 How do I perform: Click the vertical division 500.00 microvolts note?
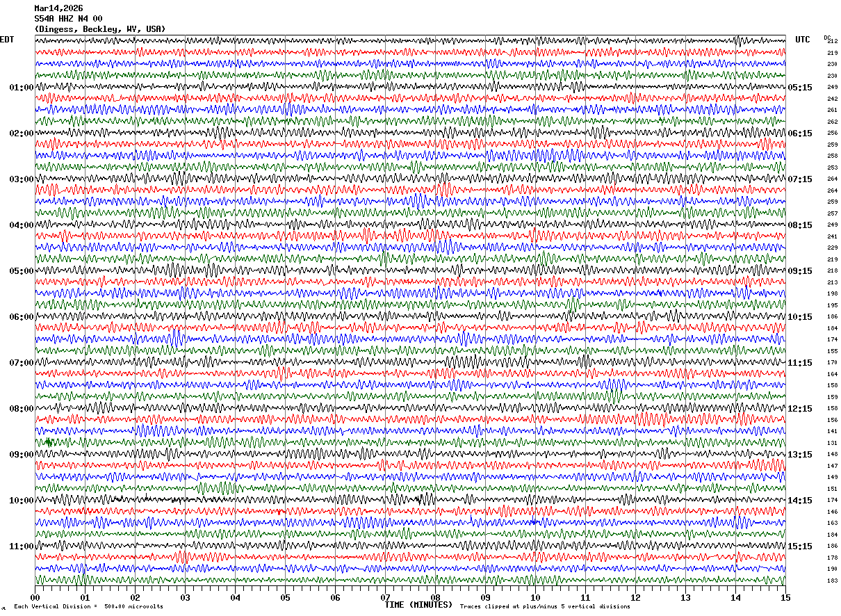(x=89, y=607)
